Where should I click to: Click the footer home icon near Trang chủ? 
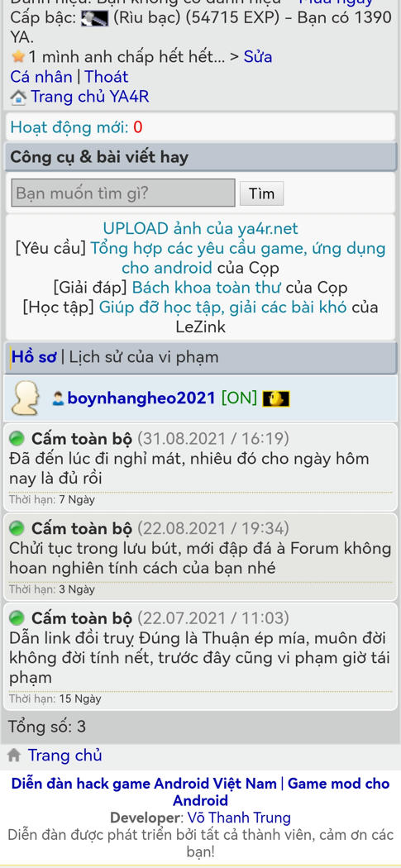tap(14, 755)
